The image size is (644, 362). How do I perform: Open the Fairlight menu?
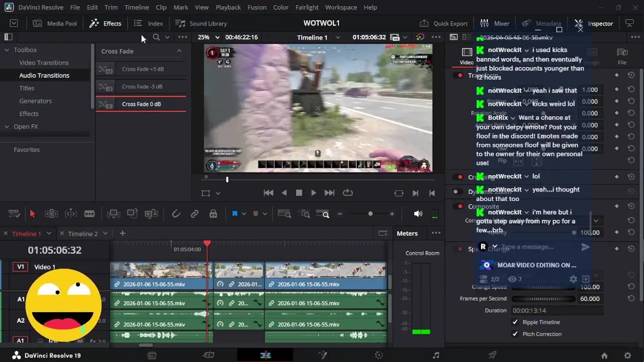point(307,7)
